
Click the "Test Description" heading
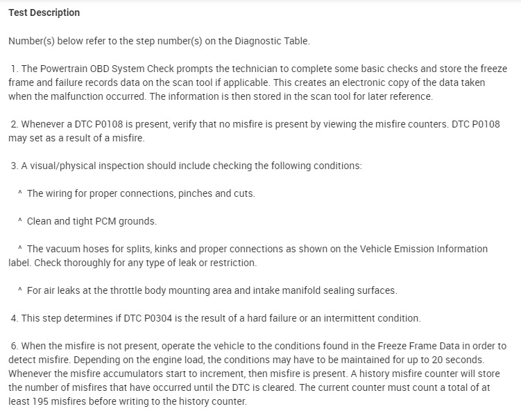[44, 12]
